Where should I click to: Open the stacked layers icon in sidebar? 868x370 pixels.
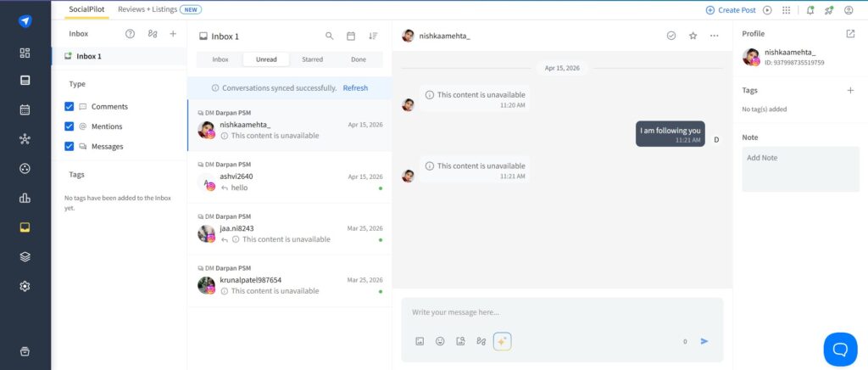[25, 257]
